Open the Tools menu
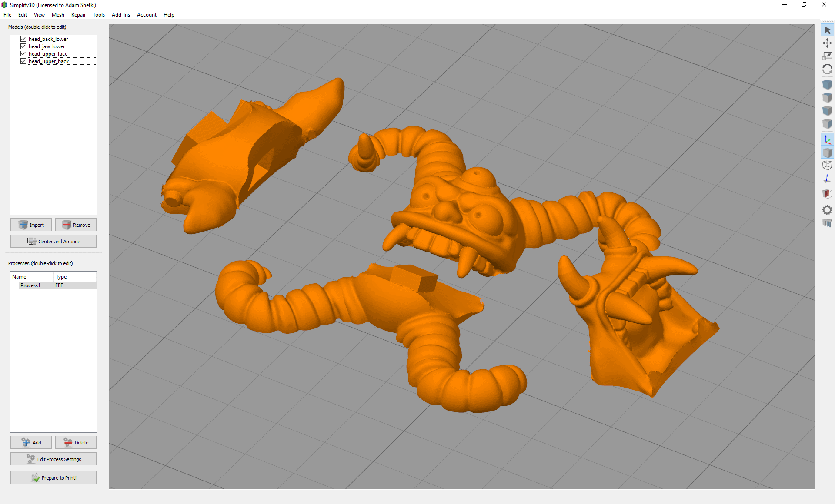 (99, 15)
